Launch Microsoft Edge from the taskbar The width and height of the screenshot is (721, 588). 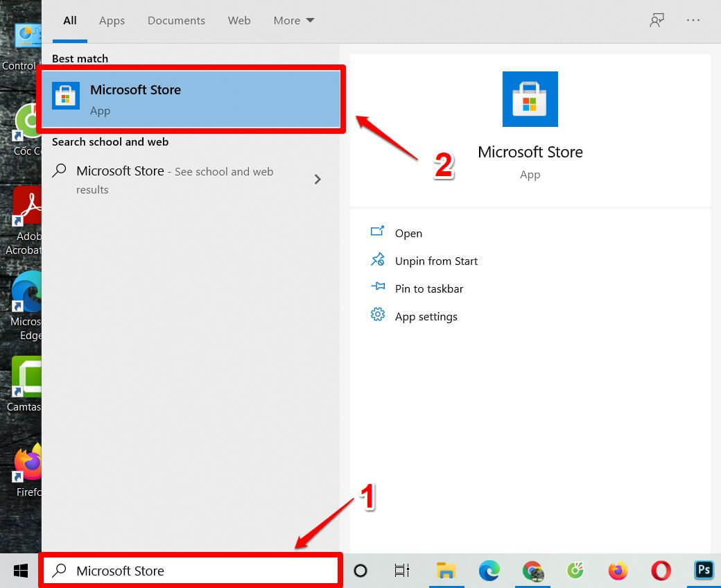pyautogui.click(x=489, y=571)
